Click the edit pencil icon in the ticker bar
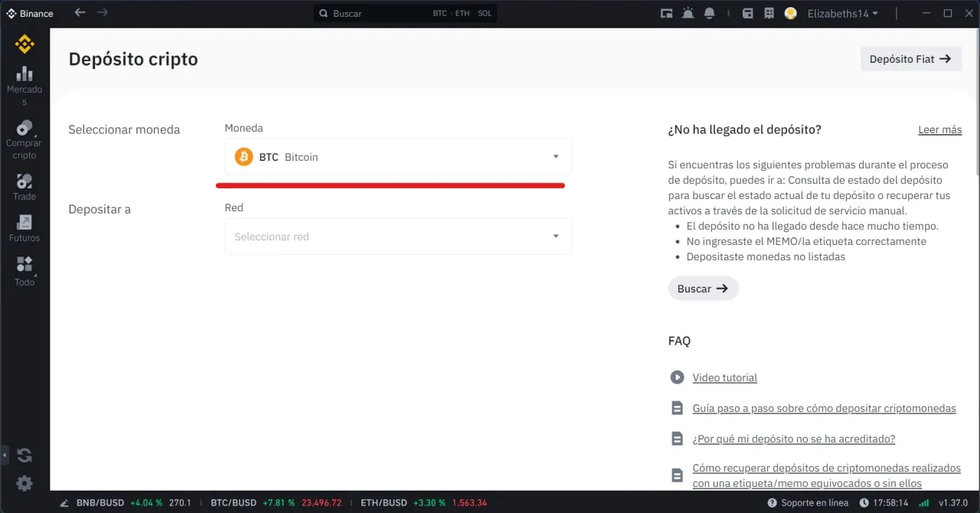Viewport: 980px width, 513px height. click(65, 503)
